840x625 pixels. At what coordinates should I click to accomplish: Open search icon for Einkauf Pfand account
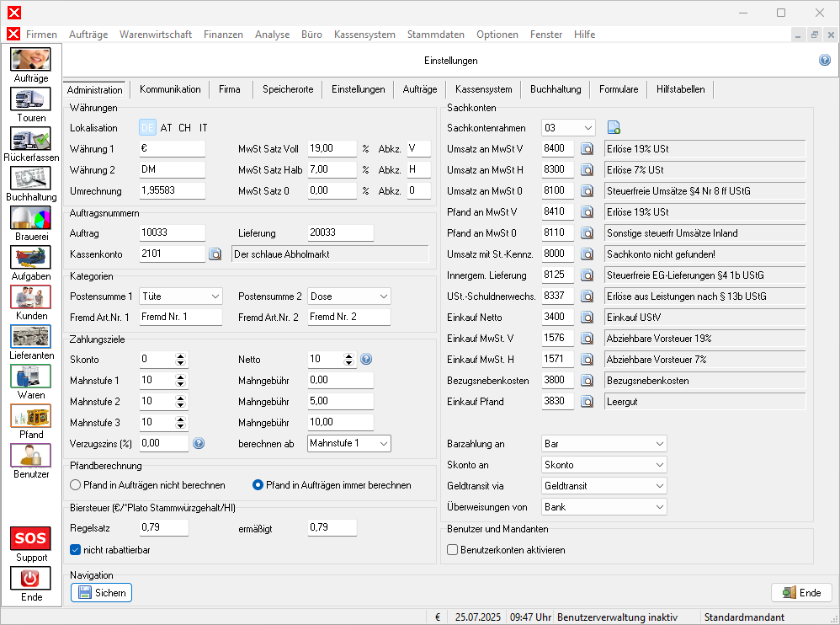coord(587,402)
